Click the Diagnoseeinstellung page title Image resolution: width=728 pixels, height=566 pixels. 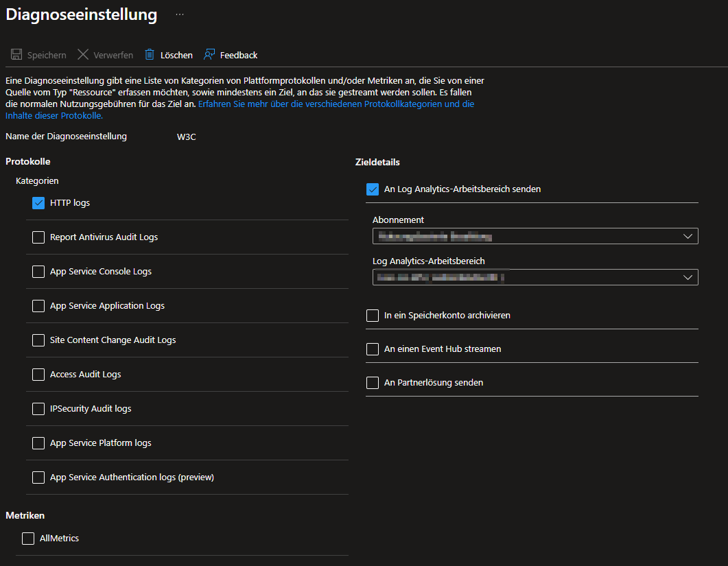pyautogui.click(x=81, y=14)
